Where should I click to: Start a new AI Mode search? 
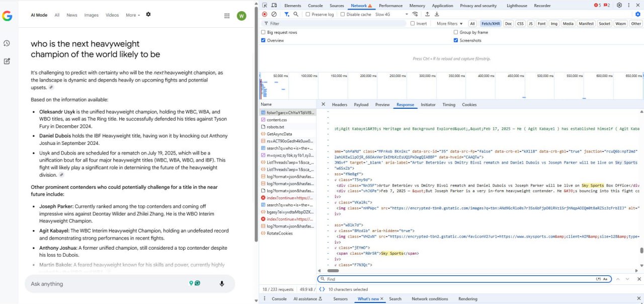(7, 61)
